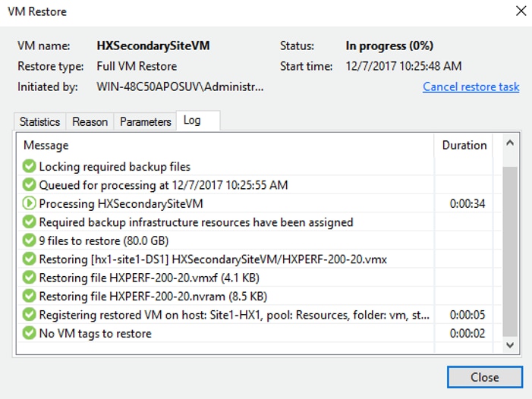Click the check icon beside 9 files to restore
The width and height of the screenshot is (532, 399).
pyautogui.click(x=29, y=240)
